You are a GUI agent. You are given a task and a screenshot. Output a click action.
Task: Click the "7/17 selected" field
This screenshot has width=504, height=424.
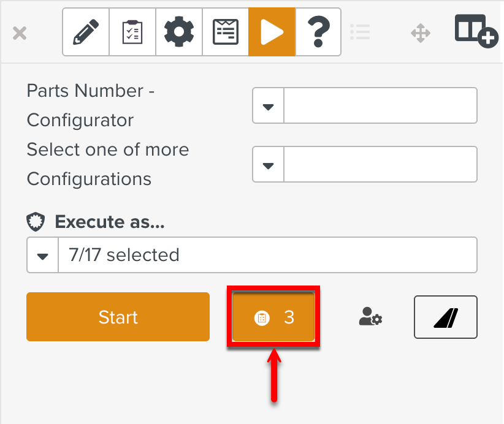[267, 256]
